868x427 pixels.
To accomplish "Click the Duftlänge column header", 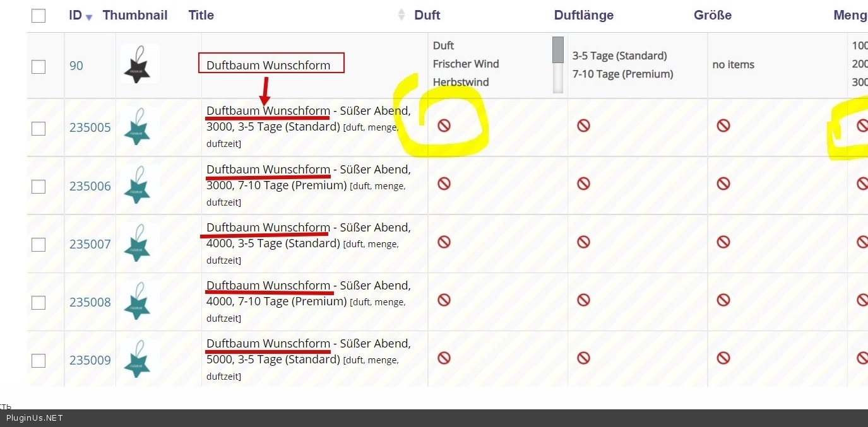I will point(583,15).
